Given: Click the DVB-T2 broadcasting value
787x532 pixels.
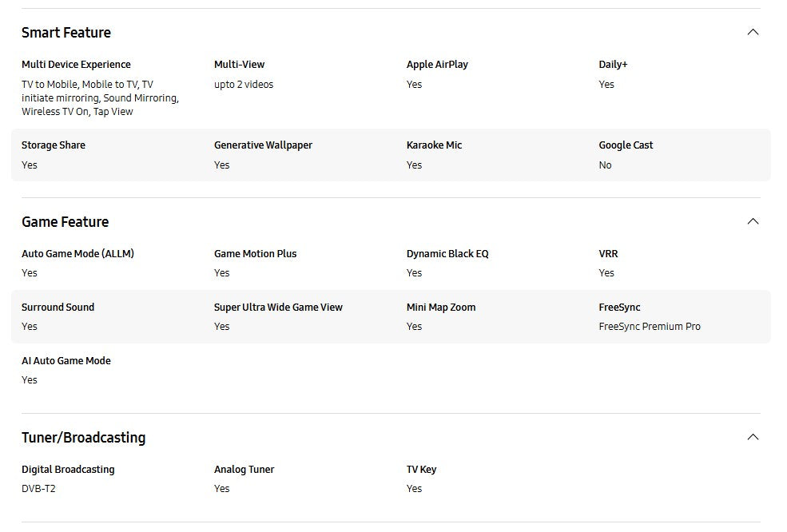Looking at the screenshot, I should click(38, 489).
